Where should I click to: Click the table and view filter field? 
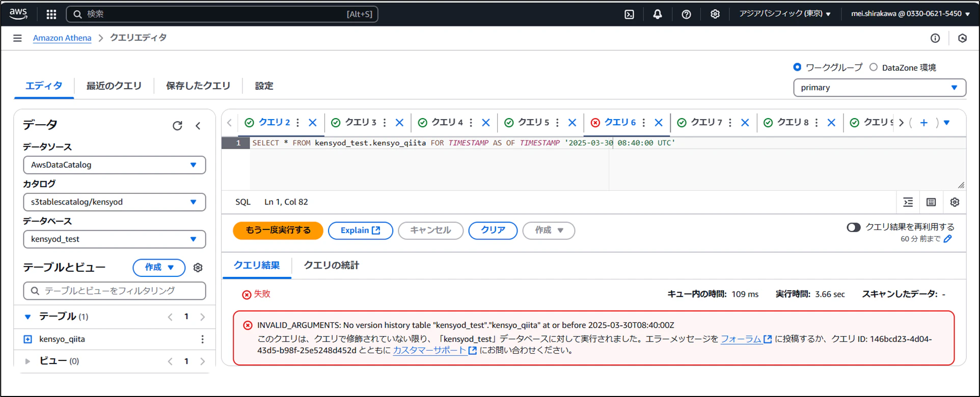point(115,291)
